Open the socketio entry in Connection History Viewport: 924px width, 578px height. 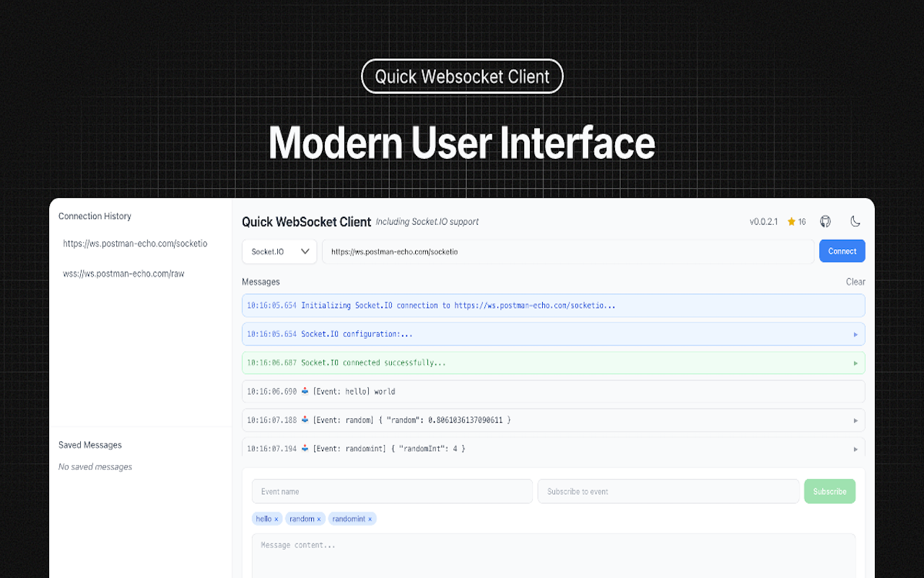[135, 243]
